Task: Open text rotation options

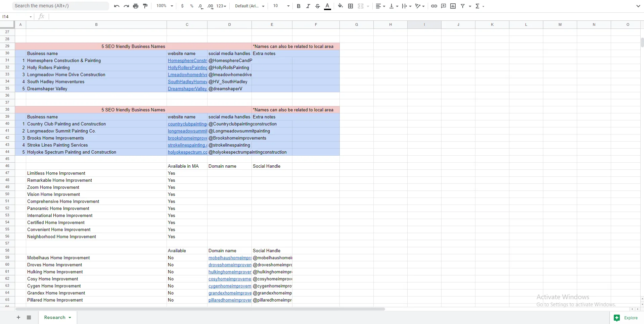Action: tap(420, 6)
